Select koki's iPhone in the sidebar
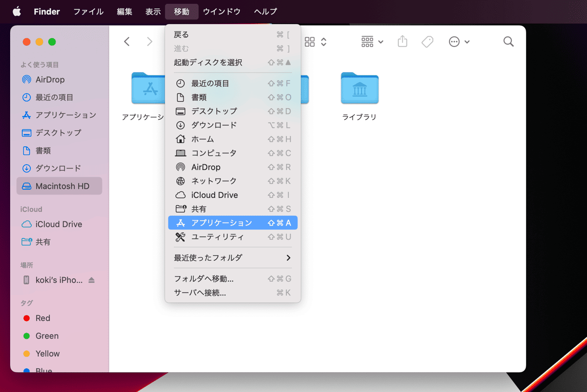Viewport: 587px width, 392px height. [59, 280]
